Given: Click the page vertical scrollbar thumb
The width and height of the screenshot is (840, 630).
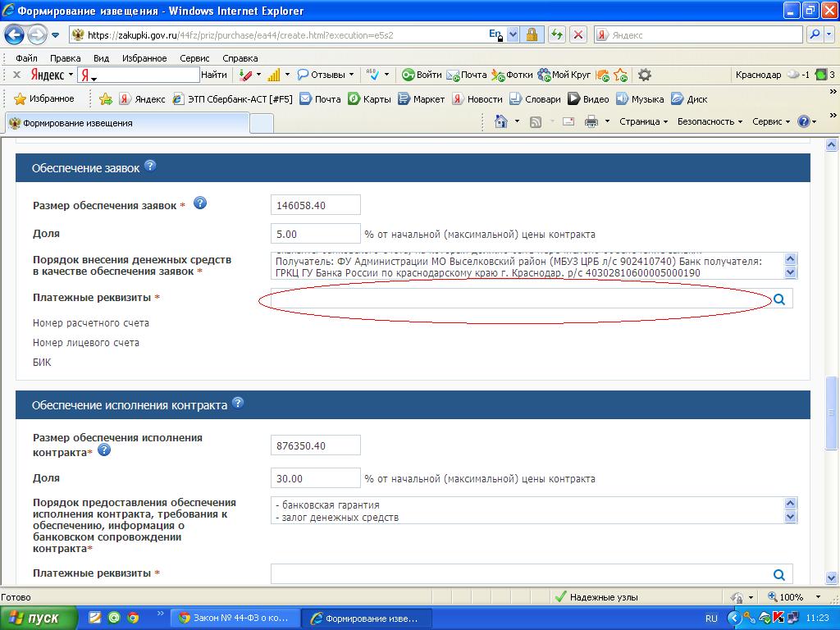Looking at the screenshot, I should [832, 413].
